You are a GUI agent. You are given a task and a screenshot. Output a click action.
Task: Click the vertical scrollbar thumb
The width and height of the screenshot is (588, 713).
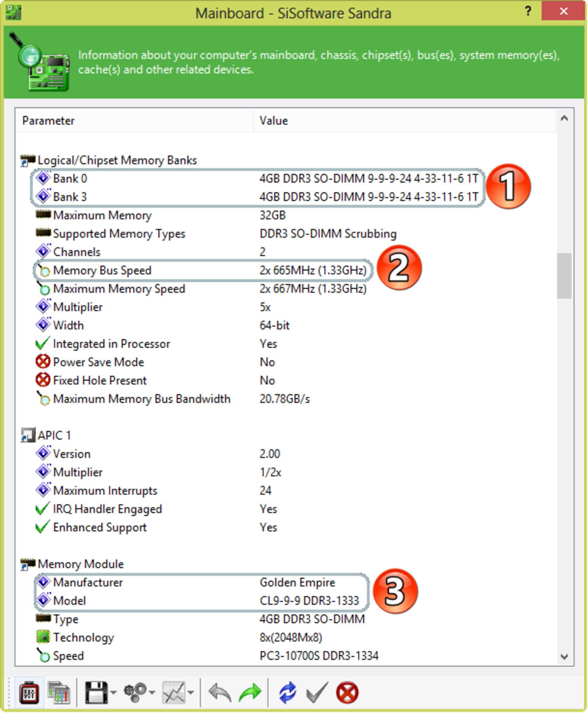(564, 275)
